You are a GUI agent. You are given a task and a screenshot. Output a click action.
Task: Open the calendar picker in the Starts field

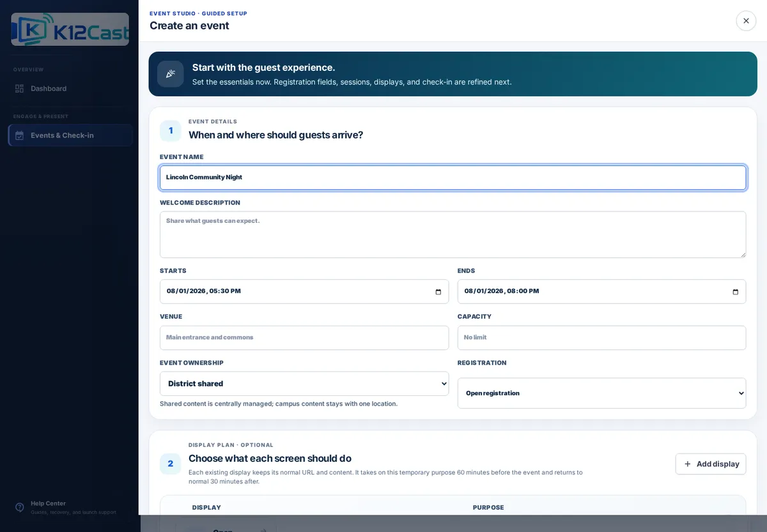(x=438, y=292)
